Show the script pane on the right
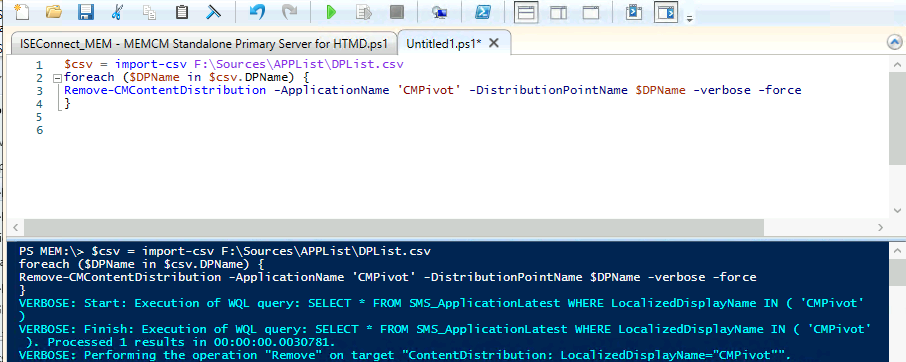 click(x=559, y=12)
